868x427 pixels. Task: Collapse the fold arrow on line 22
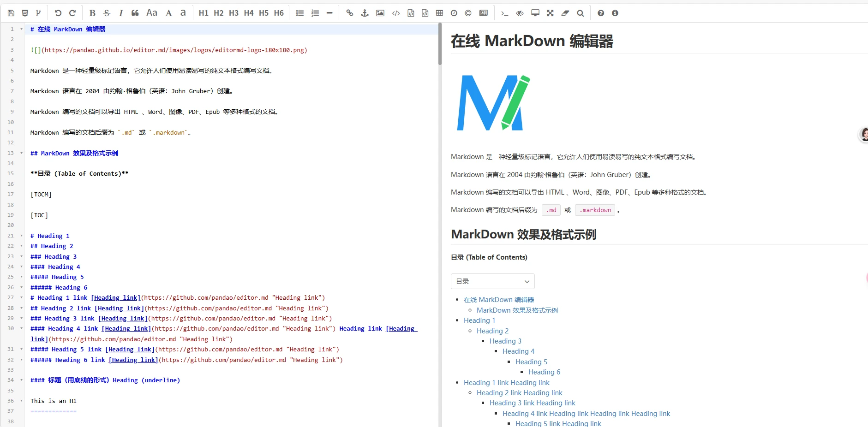point(21,246)
